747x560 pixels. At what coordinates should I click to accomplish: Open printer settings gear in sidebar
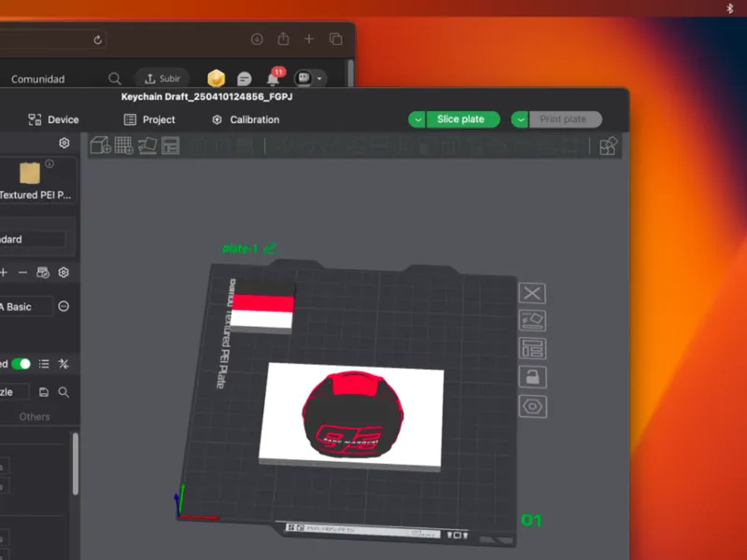coord(64,143)
